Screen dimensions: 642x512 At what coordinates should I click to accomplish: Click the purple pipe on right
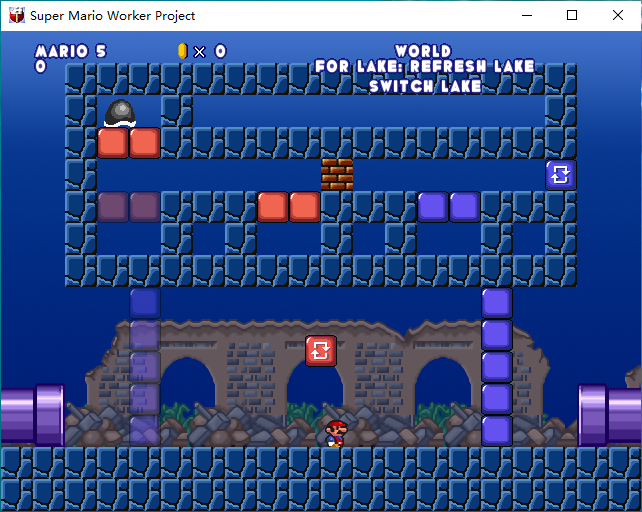click(610, 415)
